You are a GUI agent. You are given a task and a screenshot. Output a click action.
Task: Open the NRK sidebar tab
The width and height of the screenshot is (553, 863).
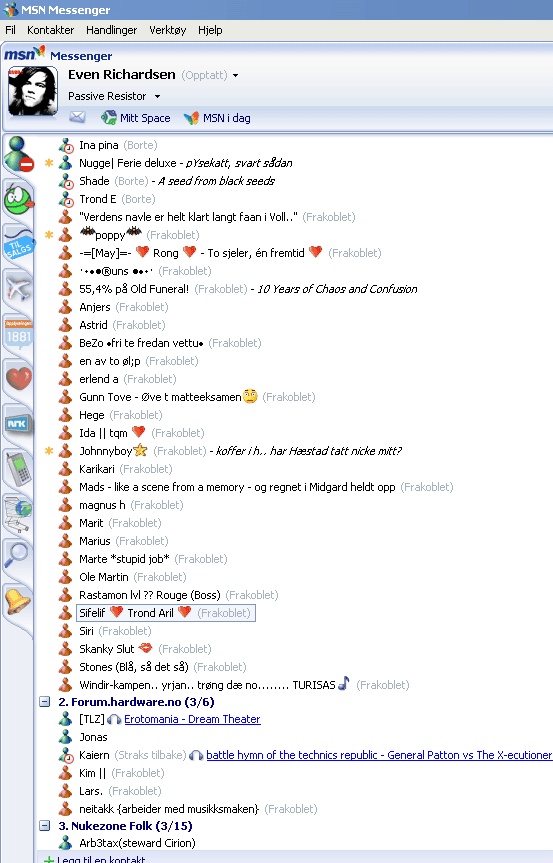[18, 423]
